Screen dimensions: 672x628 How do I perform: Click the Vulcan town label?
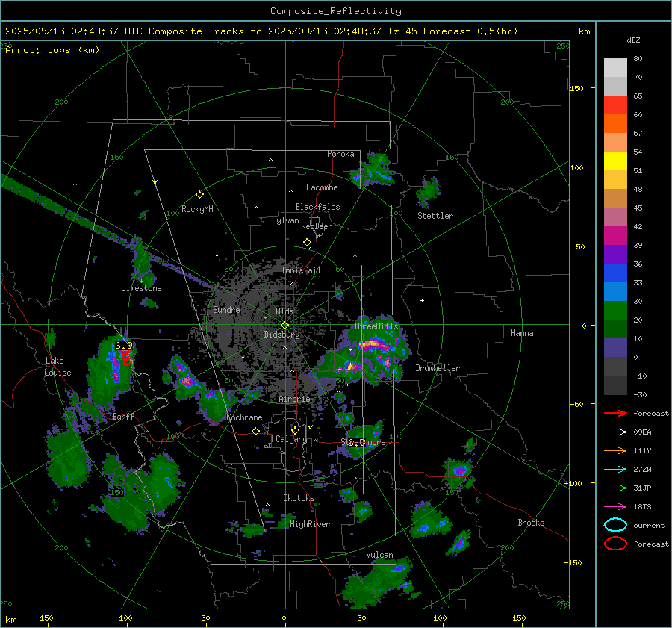[379, 555]
